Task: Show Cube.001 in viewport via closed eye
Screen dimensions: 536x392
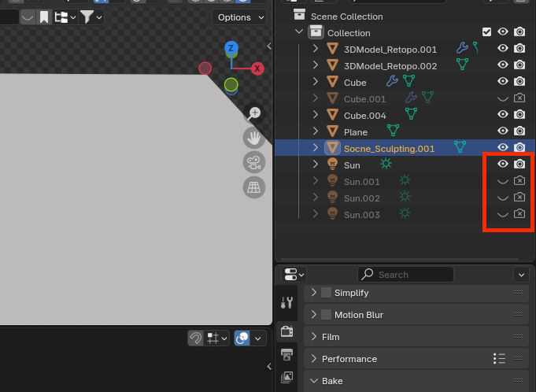Action: (503, 98)
